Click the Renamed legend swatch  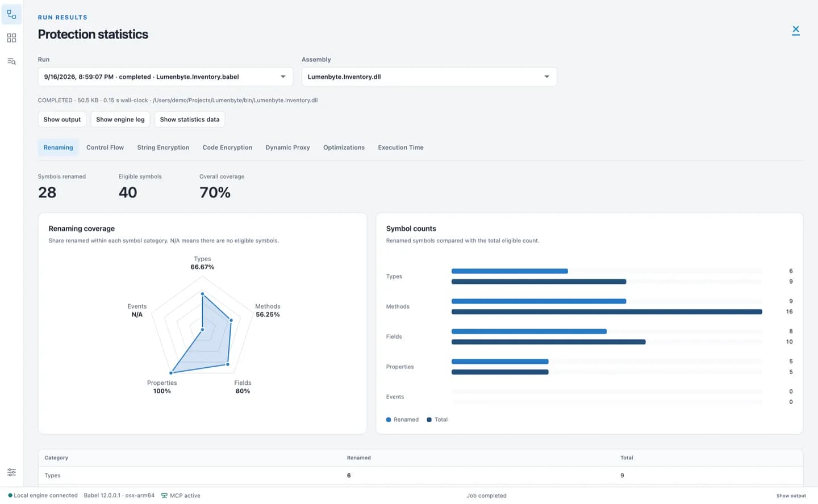(x=389, y=420)
